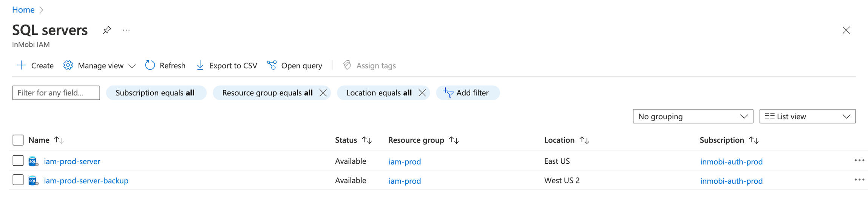Image resolution: width=868 pixels, height=209 pixels.
Task: Click the InMobi IAM directory label
Action: click(31, 45)
